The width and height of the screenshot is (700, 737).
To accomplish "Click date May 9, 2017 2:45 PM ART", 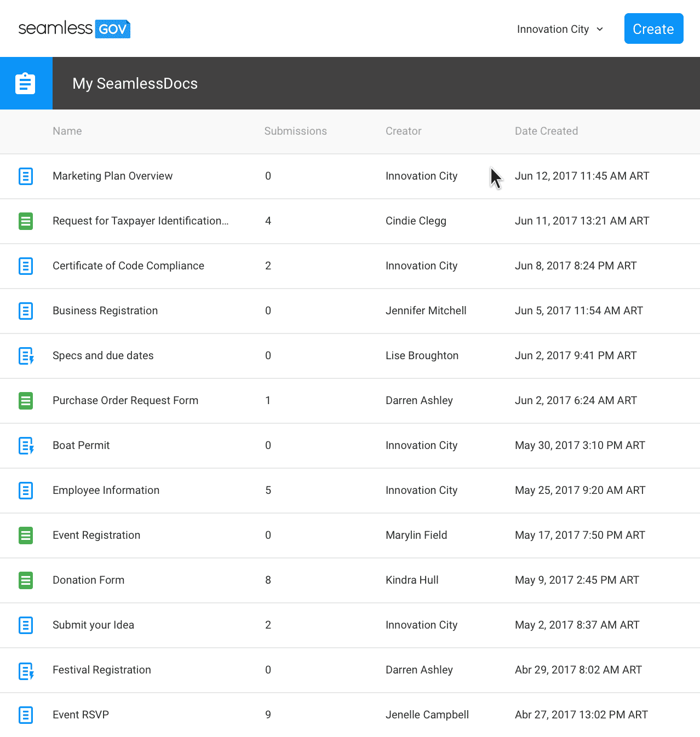I will pyautogui.click(x=577, y=580).
